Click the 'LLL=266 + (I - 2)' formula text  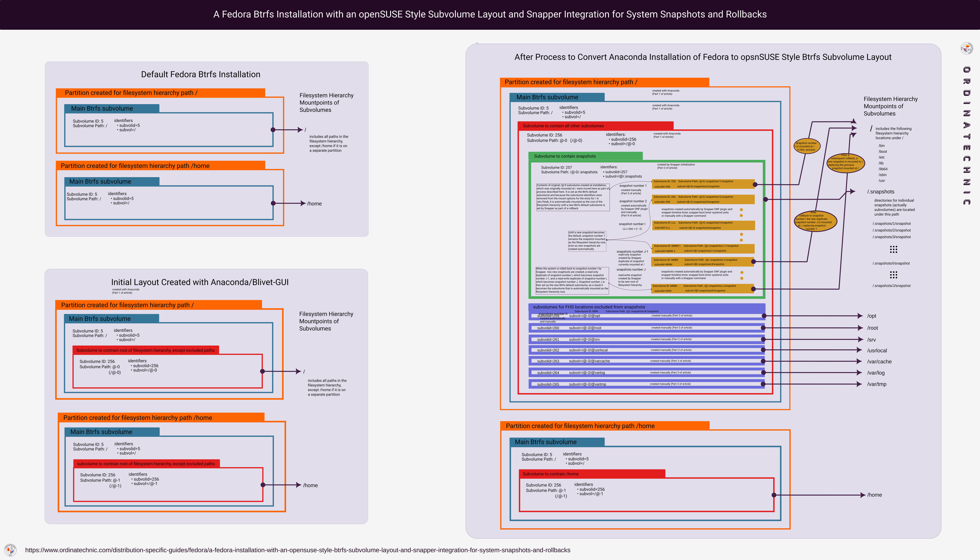click(x=632, y=229)
